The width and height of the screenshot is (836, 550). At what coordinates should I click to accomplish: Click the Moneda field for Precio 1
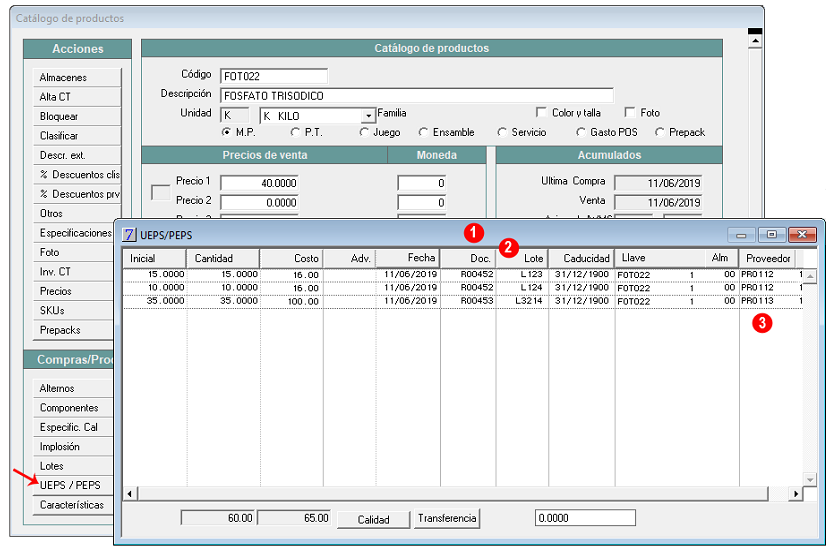tap(421, 183)
